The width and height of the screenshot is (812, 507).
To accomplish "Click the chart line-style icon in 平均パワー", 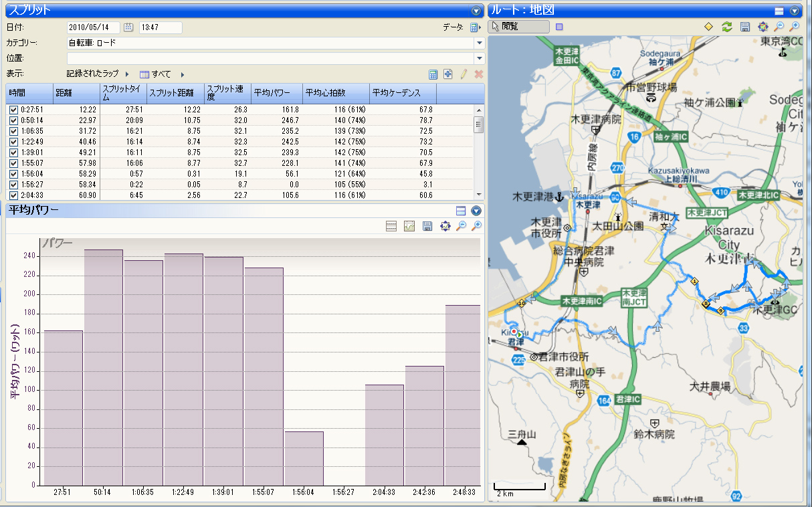I will pyautogui.click(x=409, y=227).
